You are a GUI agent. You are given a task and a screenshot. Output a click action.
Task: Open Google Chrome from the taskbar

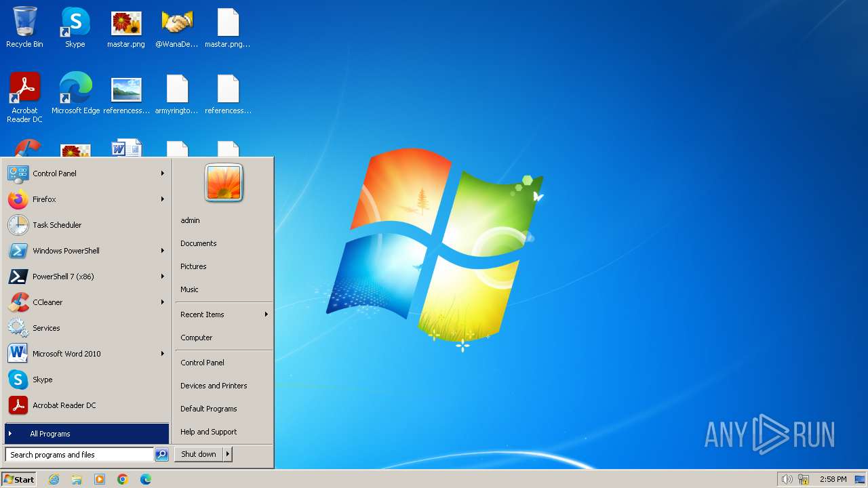click(x=123, y=479)
